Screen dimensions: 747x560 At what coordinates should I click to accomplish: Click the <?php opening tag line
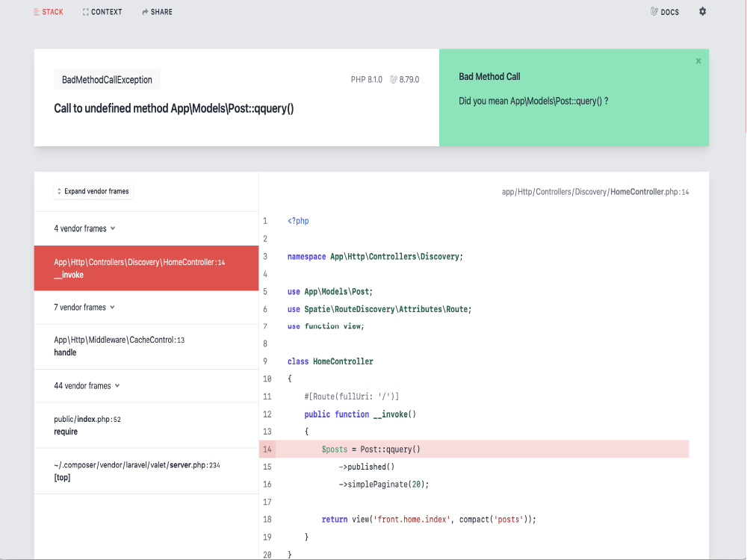(298, 221)
